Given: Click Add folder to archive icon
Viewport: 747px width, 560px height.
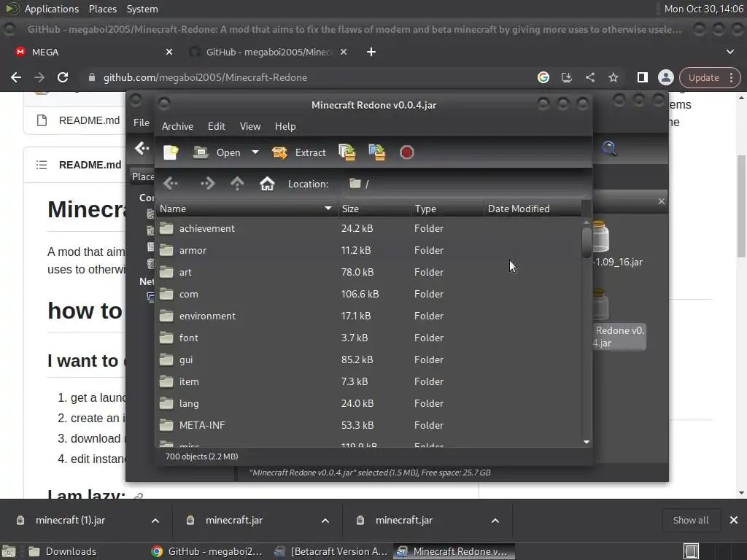Looking at the screenshot, I should (x=377, y=152).
